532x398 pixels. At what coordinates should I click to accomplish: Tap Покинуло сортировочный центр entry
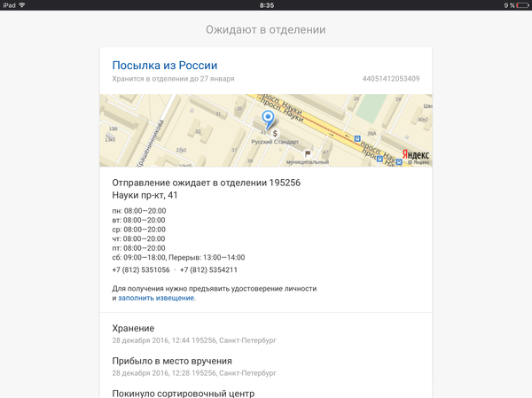click(183, 393)
